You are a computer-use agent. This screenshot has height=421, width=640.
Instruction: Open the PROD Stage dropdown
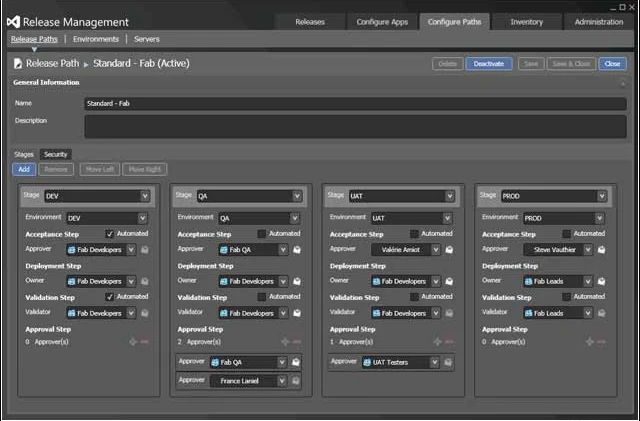pyautogui.click(x=602, y=196)
